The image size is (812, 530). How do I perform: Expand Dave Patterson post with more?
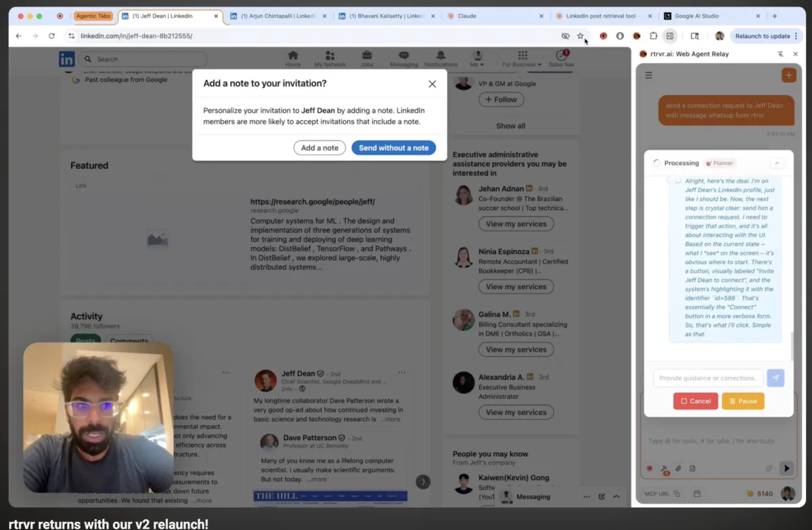click(317, 479)
